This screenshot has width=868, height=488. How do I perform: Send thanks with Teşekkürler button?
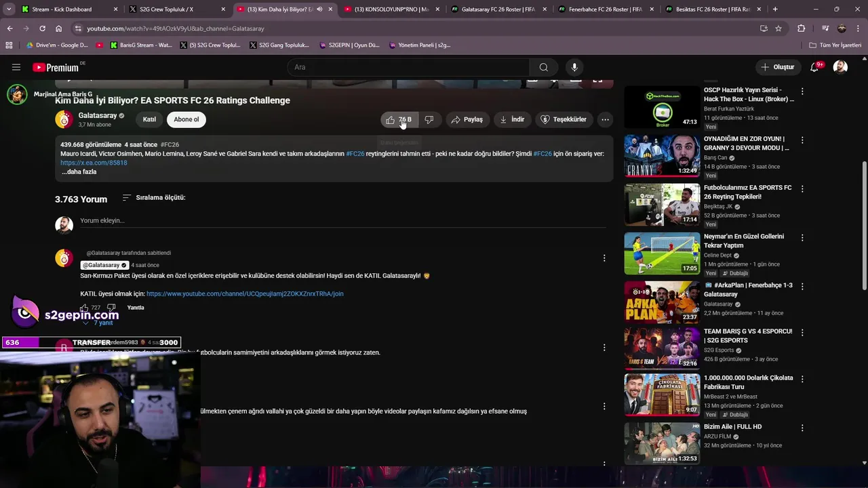564,119
